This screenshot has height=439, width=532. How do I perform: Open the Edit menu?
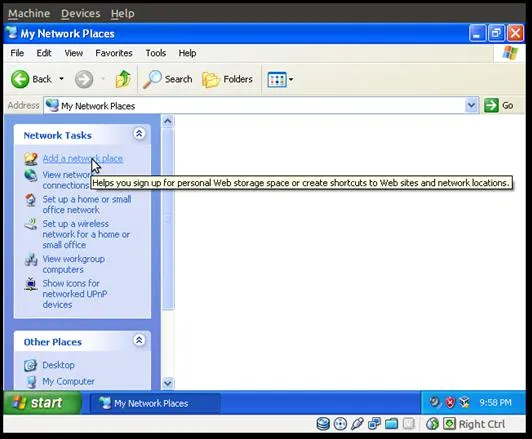(x=44, y=53)
